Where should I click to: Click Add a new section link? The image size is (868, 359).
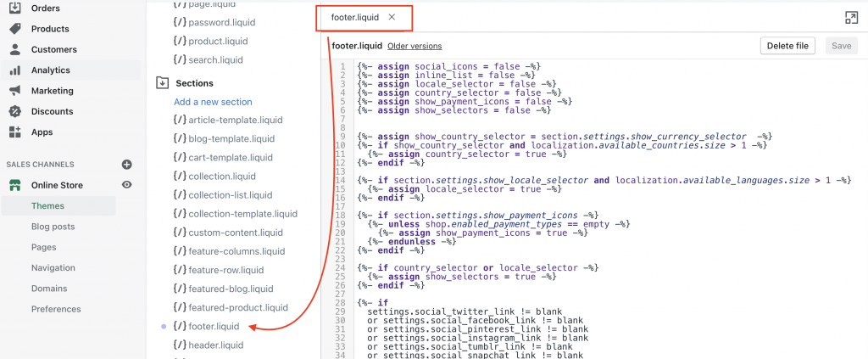point(213,102)
